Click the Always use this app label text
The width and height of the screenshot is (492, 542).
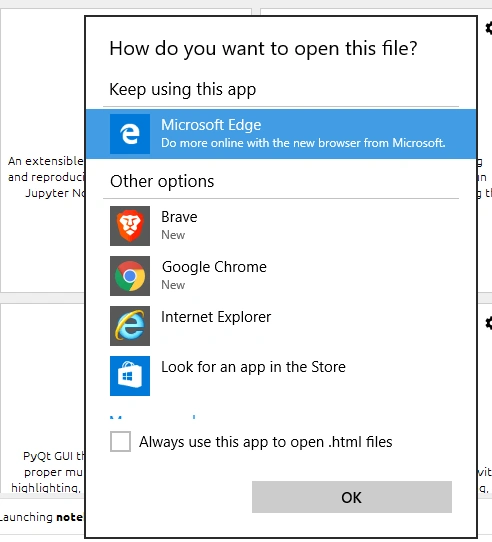point(266,442)
